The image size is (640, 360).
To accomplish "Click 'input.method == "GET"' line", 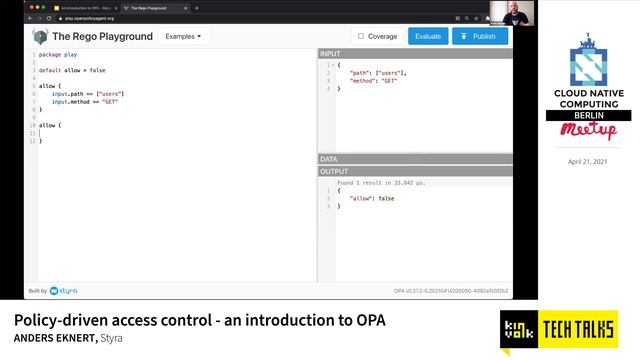I will [x=84, y=102].
